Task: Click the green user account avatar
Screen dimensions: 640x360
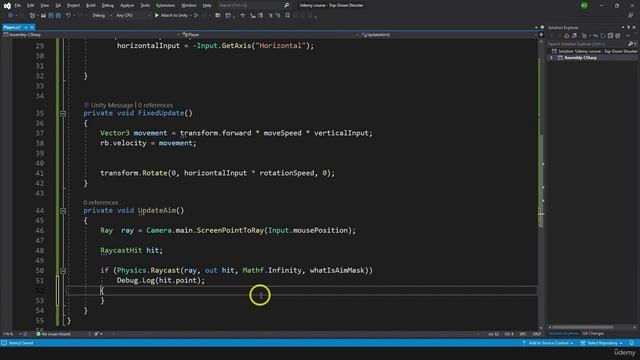Action: pos(584,5)
